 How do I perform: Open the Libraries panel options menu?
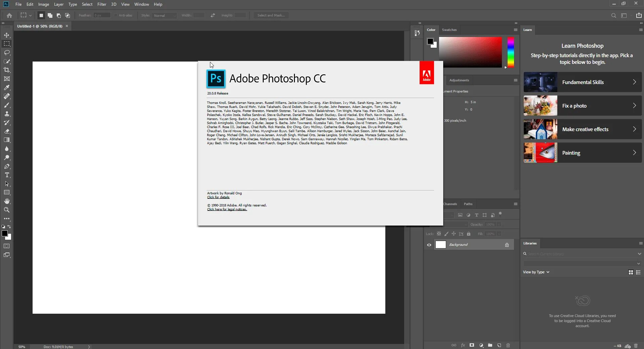click(641, 243)
